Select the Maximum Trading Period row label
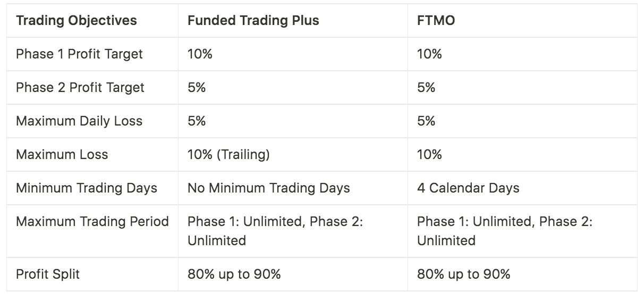 92,222
